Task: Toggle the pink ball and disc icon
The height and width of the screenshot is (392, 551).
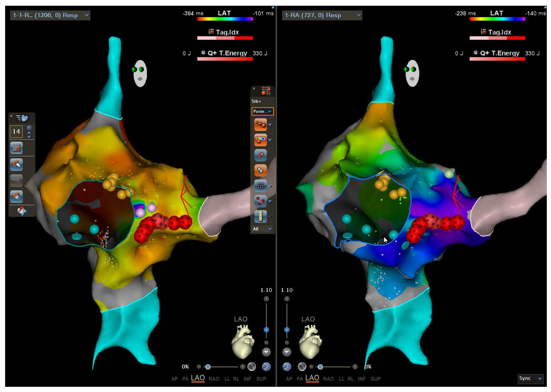Action: click(260, 155)
